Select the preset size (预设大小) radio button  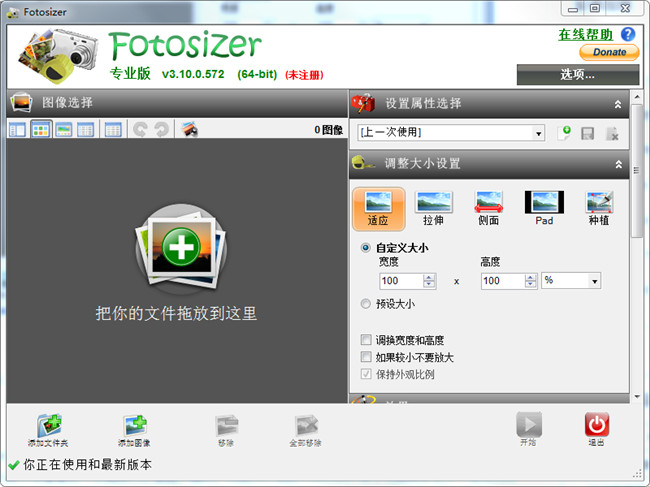coord(366,304)
